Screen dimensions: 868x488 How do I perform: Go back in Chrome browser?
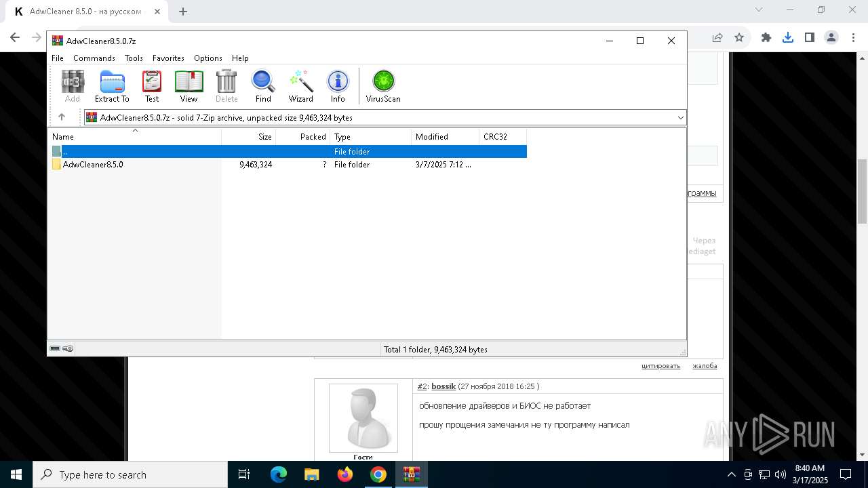tap(15, 38)
